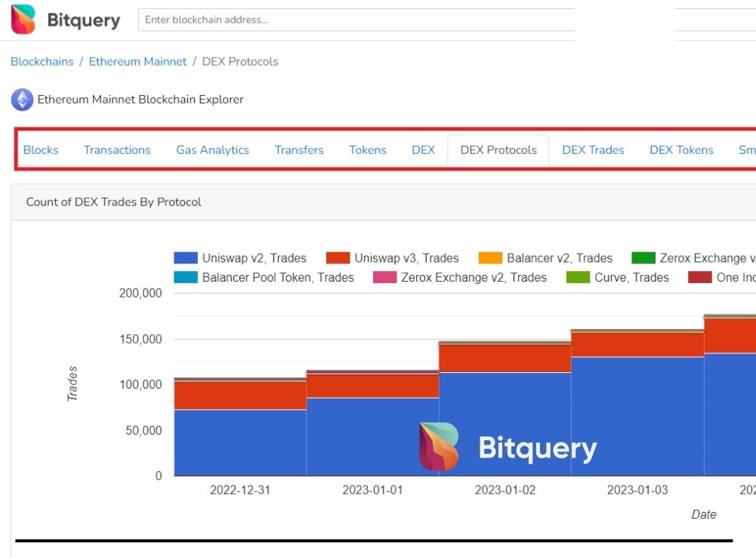The height and width of the screenshot is (558, 756).
Task: Click the Balancer v2 orange legend swatch
Action: pos(490,257)
